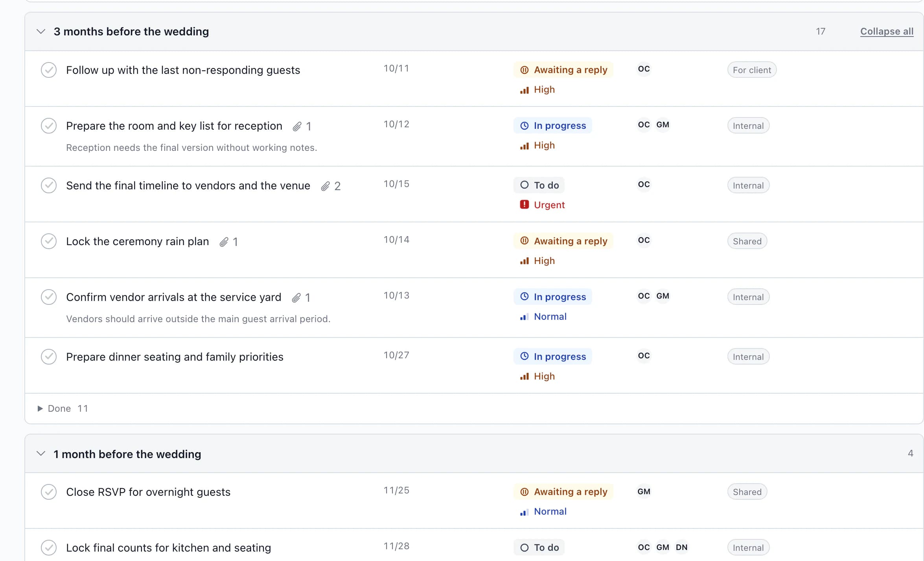Open attachment on 'Lock the ceremony rain plan'
924x561 pixels.
pos(229,242)
